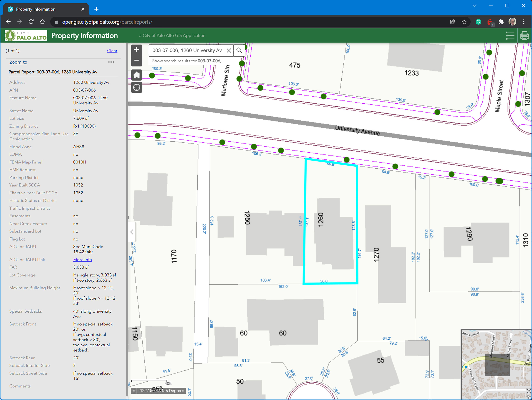
Task: Click the Zoning District value R-1 (10000)
Action: pyautogui.click(x=84, y=126)
